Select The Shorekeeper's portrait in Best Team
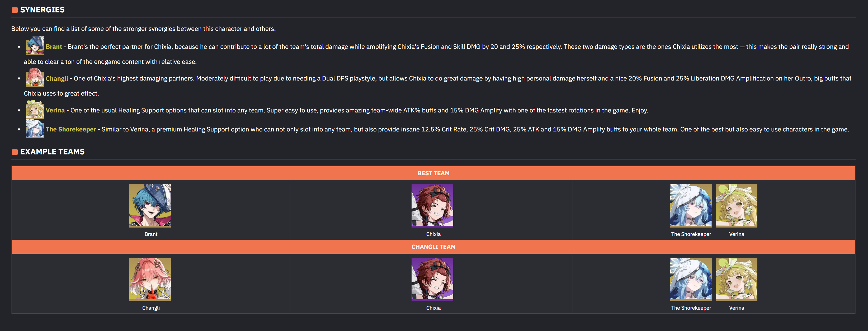The height and width of the screenshot is (331, 868). (x=691, y=206)
